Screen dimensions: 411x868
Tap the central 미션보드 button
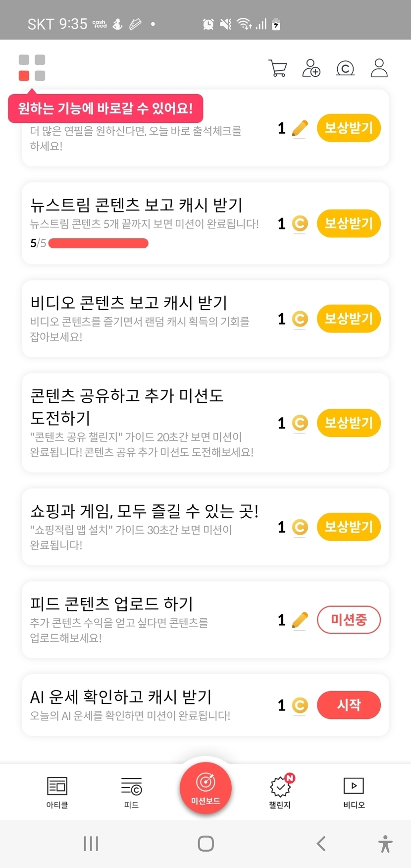pyautogui.click(x=205, y=787)
